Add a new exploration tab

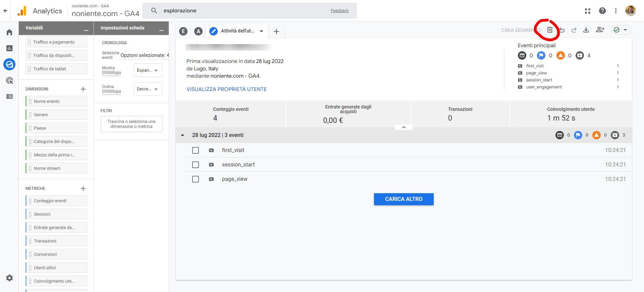276,31
